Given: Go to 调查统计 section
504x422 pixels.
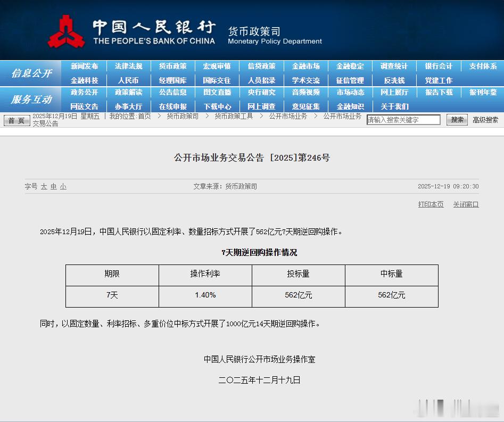Looking at the screenshot, I should [394, 66].
